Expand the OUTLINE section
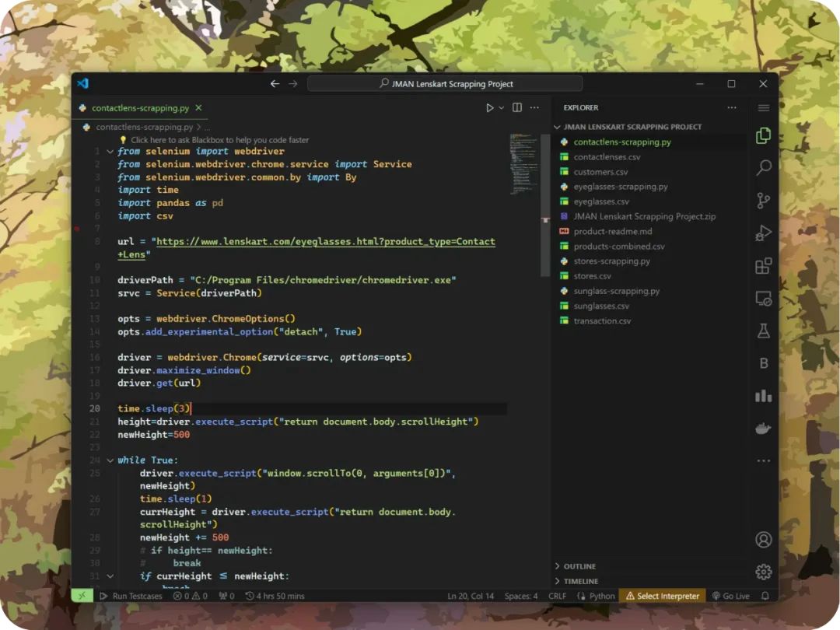Screen dimensions: 840x630 579,566
